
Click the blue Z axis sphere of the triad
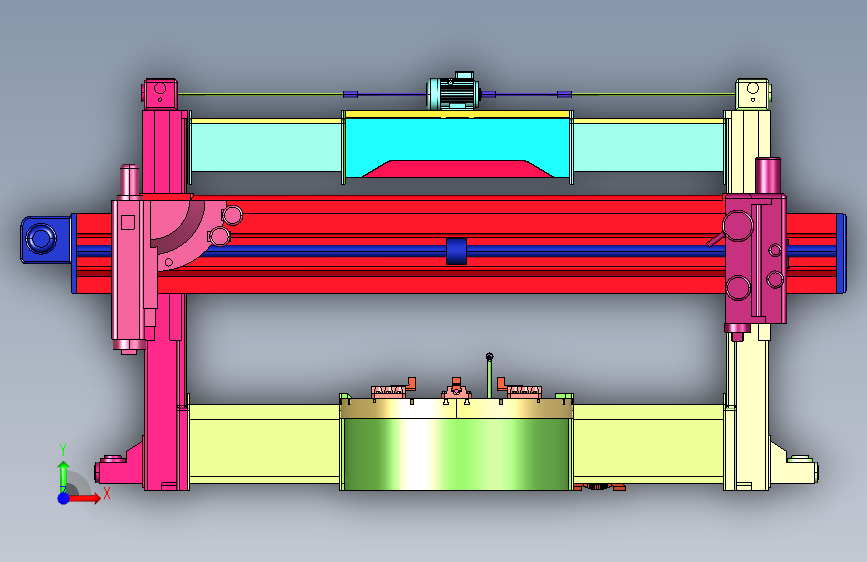tap(64, 498)
